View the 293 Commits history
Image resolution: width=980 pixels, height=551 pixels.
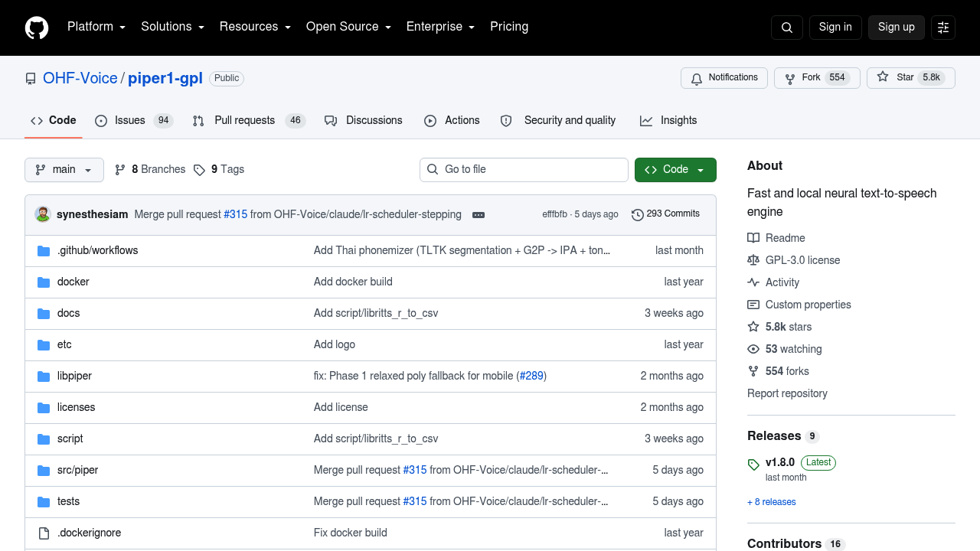(x=666, y=214)
